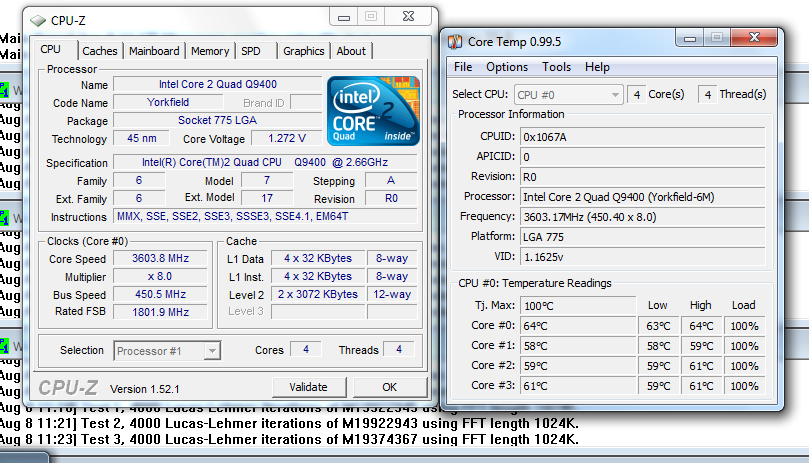Open the Options menu in Core Temp
809x463 pixels.
pos(507,67)
